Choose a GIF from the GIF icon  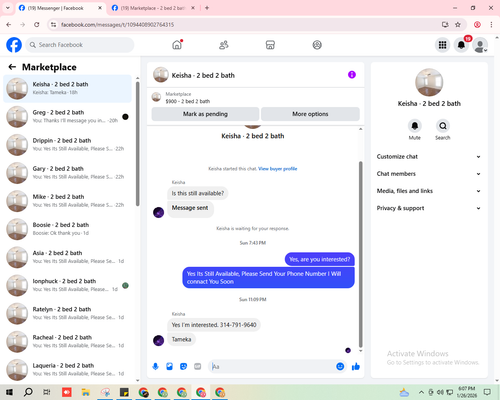(x=197, y=367)
